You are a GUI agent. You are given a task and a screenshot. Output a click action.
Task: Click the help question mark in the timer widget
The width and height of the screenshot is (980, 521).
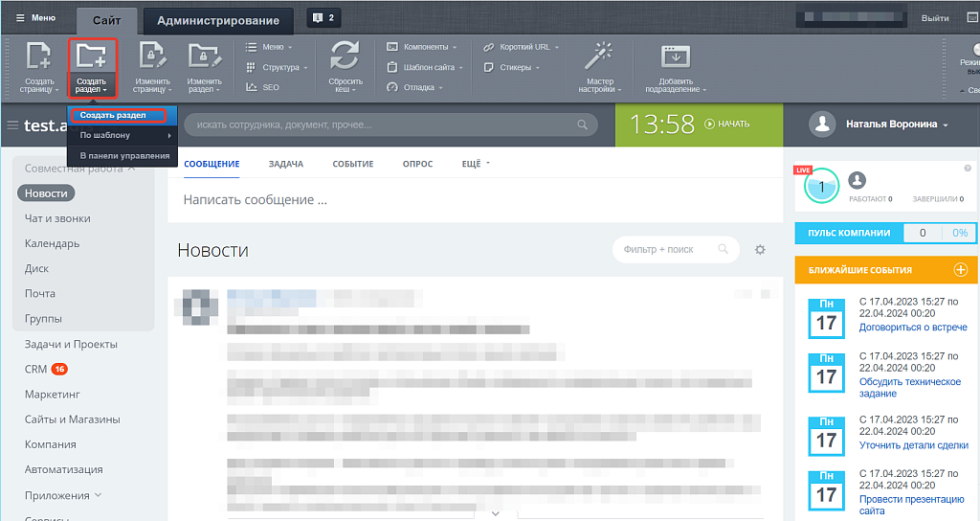click(968, 169)
